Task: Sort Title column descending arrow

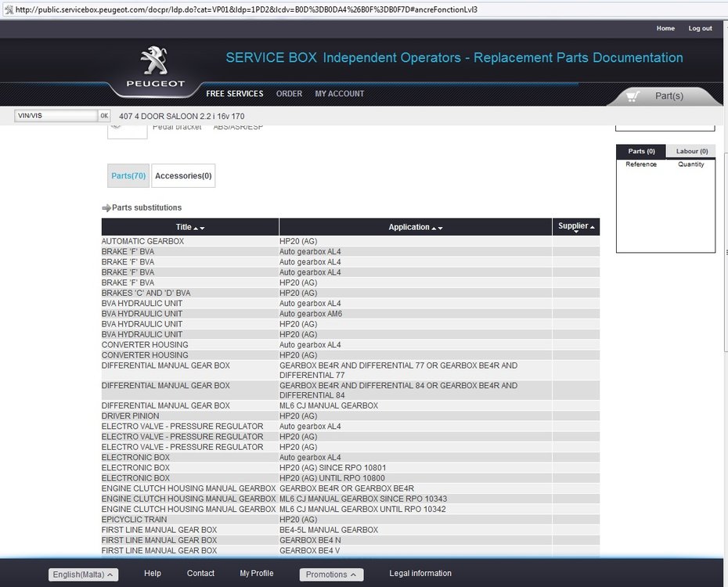Action: 202,229
